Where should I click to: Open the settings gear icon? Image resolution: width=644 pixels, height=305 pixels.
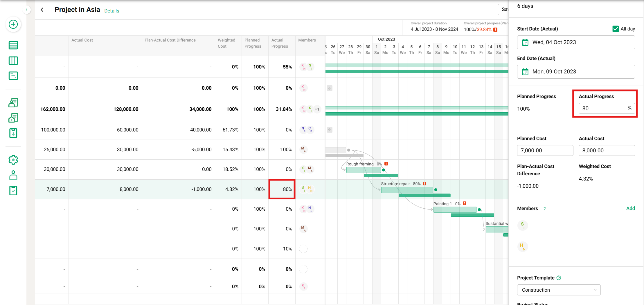tap(13, 160)
